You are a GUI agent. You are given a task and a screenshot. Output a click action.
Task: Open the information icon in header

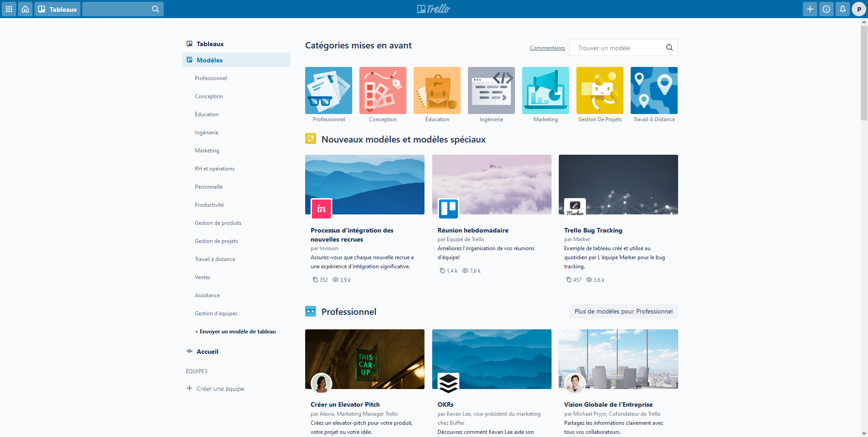tap(826, 9)
